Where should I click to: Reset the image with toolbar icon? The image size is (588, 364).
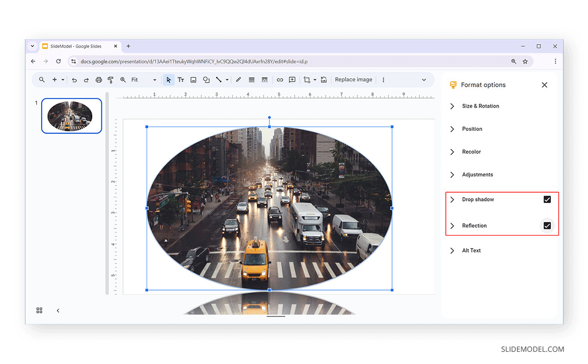point(324,80)
